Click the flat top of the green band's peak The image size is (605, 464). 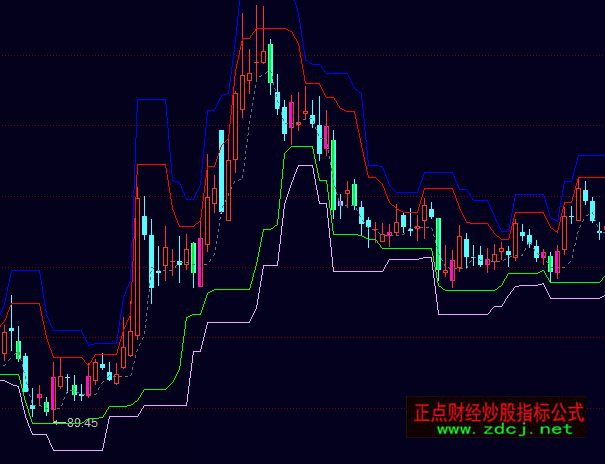[x=300, y=147]
